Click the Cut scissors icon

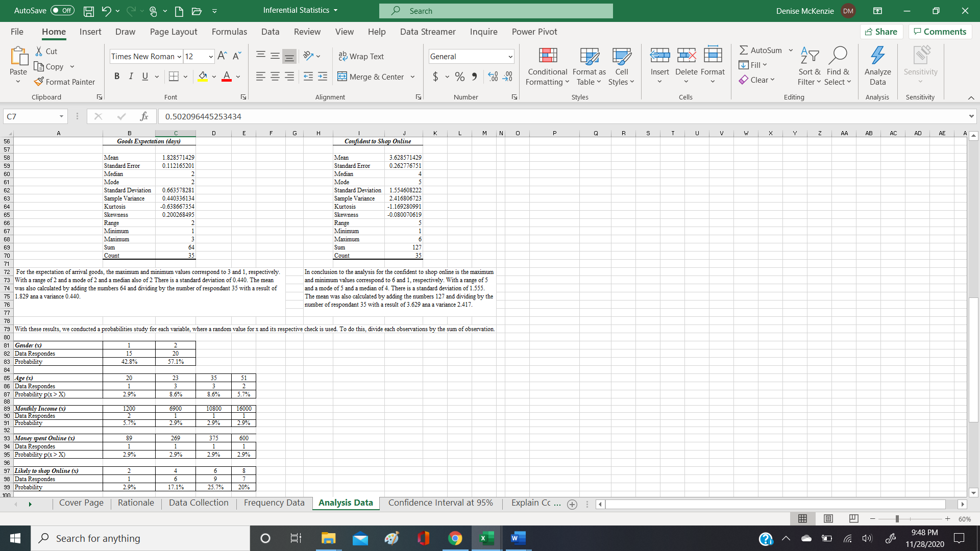[39, 52]
